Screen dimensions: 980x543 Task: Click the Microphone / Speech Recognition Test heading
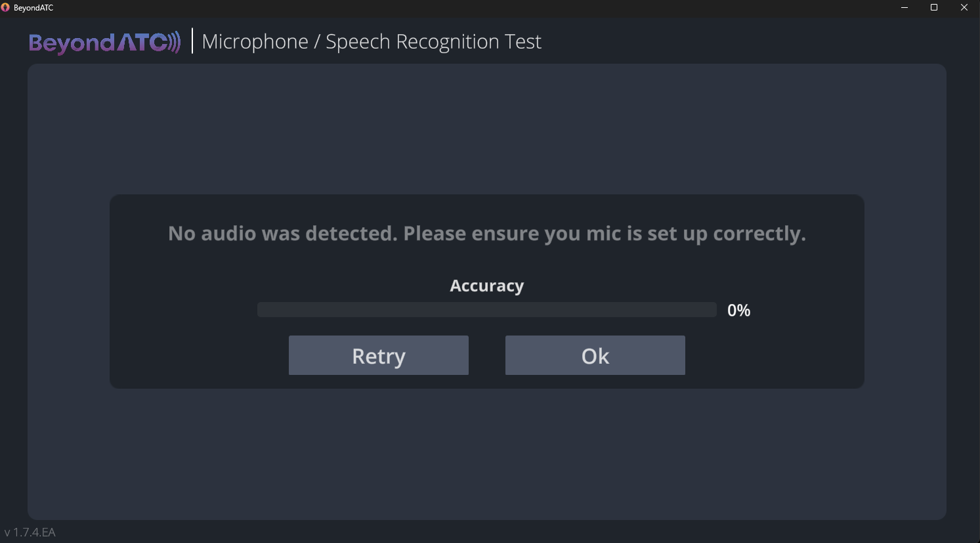click(x=372, y=41)
